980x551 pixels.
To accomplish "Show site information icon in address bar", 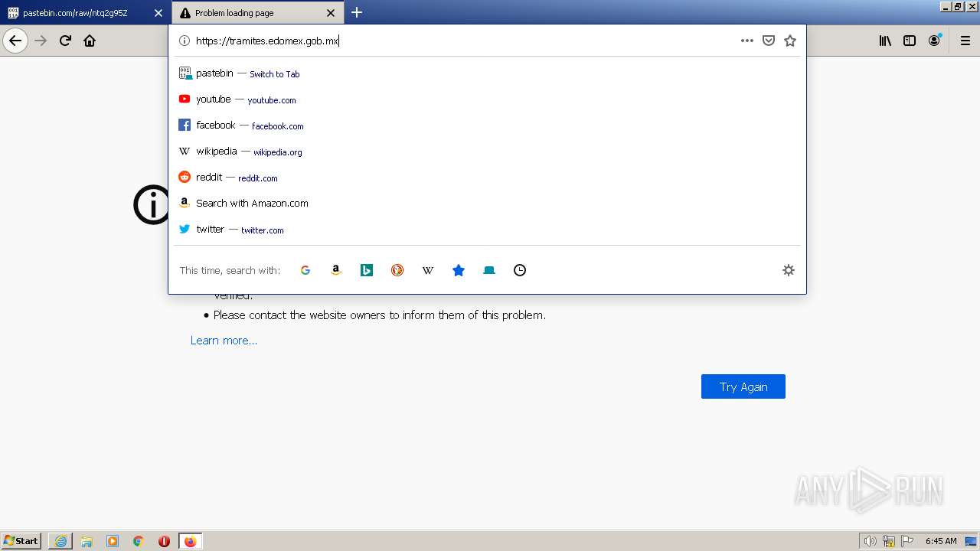I will point(184,41).
